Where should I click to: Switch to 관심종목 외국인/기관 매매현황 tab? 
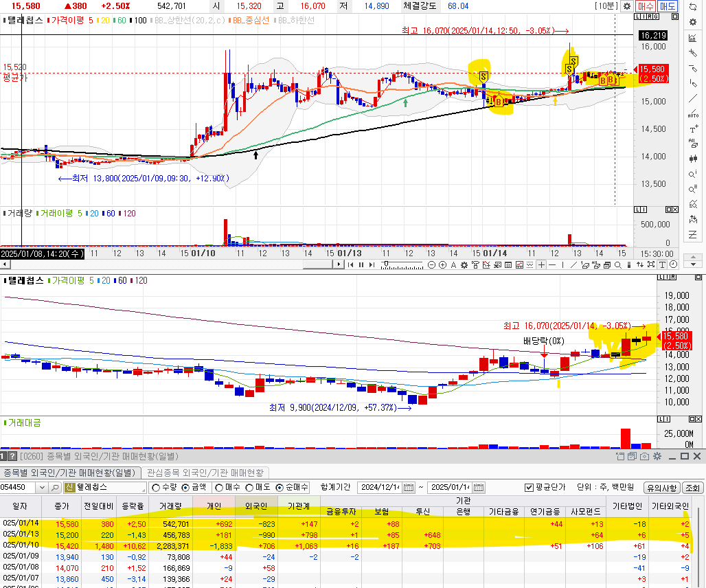[x=205, y=473]
